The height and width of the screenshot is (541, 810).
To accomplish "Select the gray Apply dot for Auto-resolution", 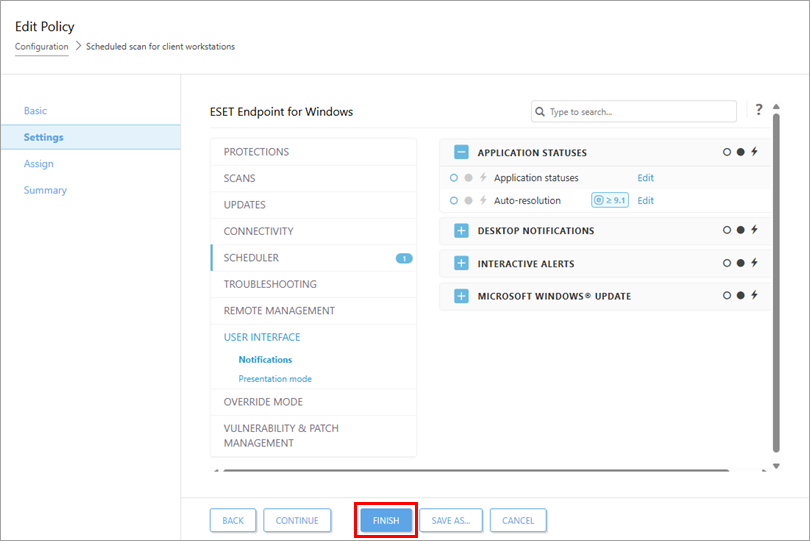I will click(x=468, y=201).
